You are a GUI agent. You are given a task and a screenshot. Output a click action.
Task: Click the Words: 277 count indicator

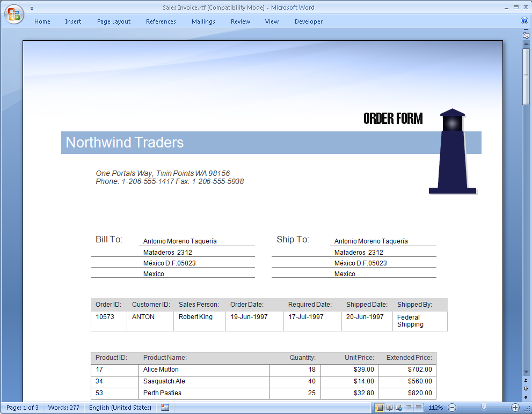click(x=63, y=408)
